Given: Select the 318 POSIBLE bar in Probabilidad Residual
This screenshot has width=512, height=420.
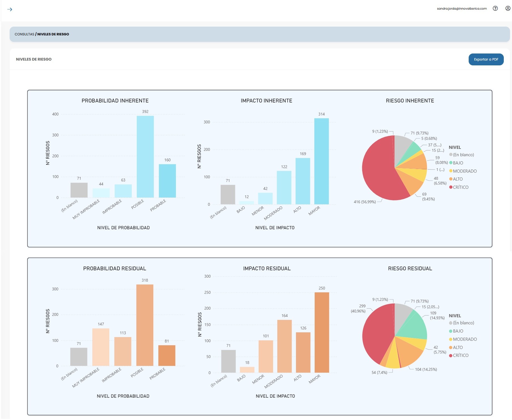Looking at the screenshot, I should [x=145, y=325].
